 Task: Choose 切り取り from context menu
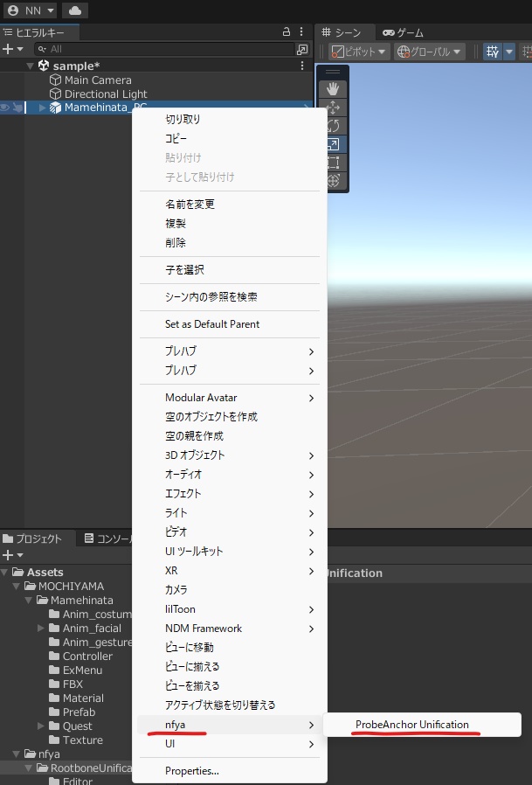click(x=229, y=119)
